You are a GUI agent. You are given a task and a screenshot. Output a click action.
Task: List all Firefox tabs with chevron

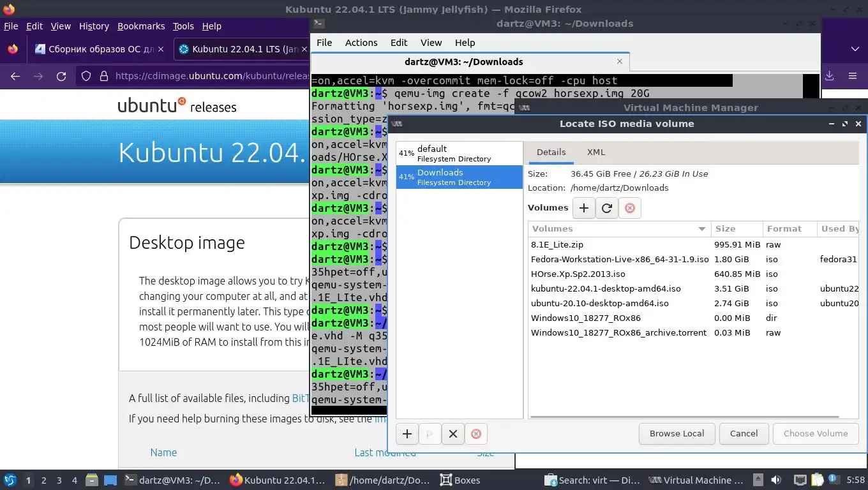[x=855, y=49]
